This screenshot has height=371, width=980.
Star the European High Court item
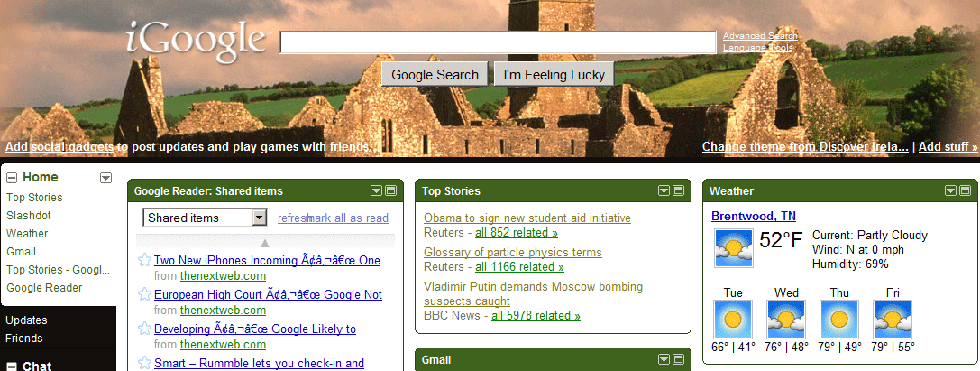click(x=144, y=294)
